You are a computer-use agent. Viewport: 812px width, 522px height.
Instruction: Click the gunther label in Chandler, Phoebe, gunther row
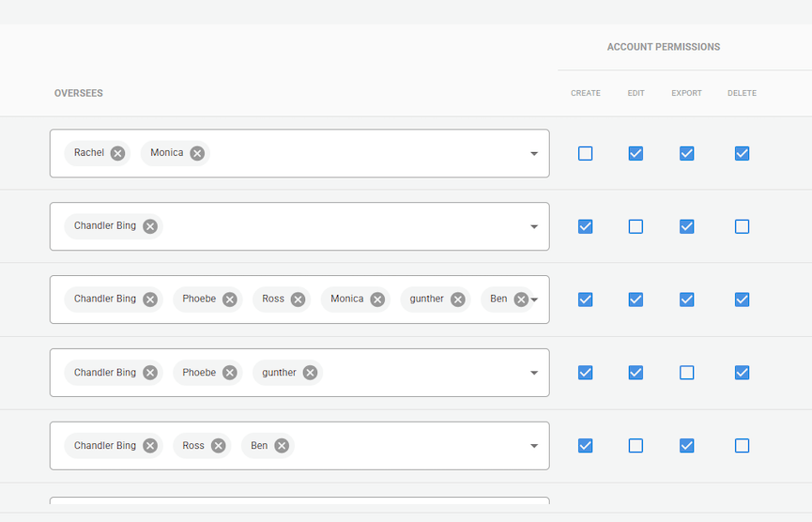point(279,373)
